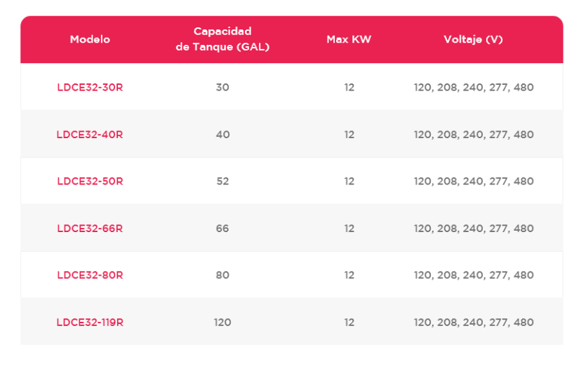Select the 80 gallon capacity cell
Viewport: 588px width, 366px height.
click(222, 276)
